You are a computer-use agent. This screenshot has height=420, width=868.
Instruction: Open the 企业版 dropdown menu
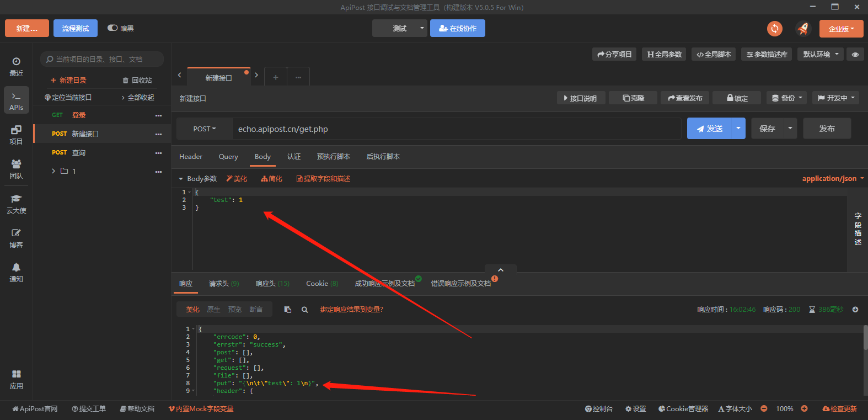tap(842, 29)
